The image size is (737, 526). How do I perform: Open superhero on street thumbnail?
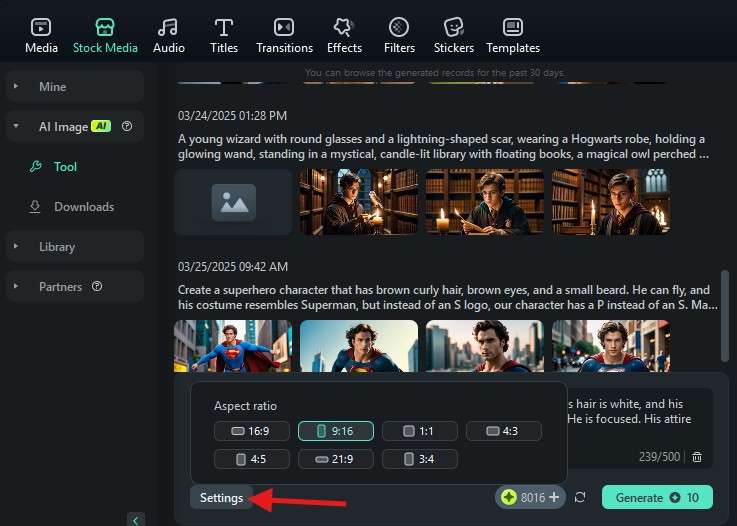tap(611, 346)
